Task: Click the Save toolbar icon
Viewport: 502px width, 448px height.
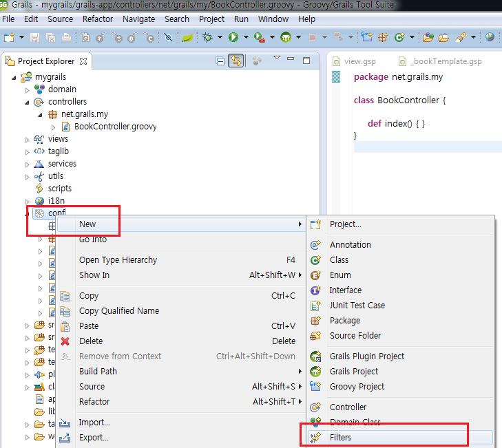Action: (x=34, y=37)
